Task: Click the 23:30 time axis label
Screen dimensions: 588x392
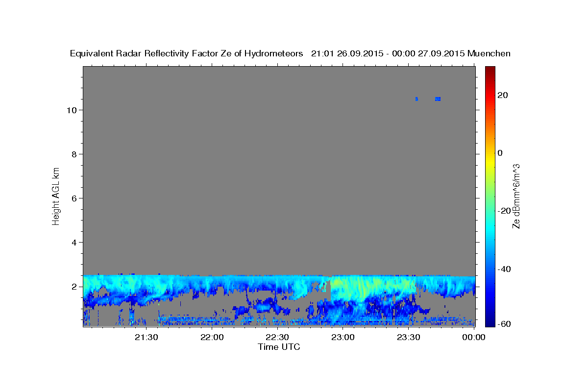Action: [x=408, y=338]
